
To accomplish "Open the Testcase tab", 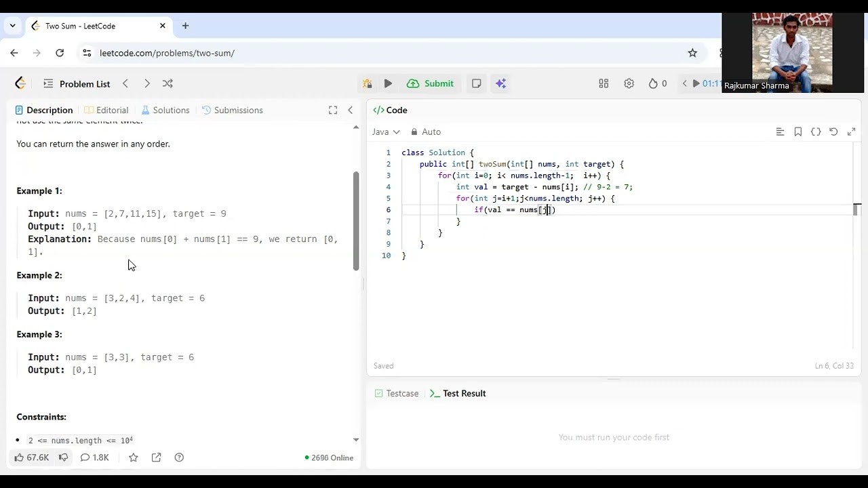I will [x=396, y=393].
